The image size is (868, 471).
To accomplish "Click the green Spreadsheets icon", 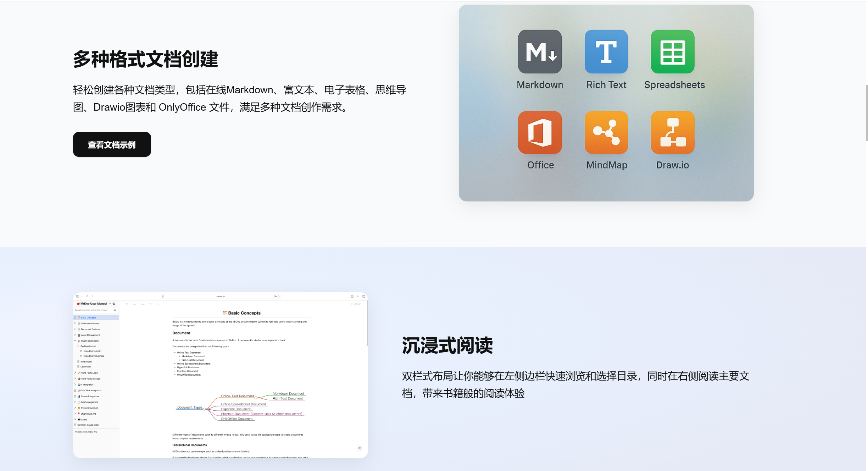I will (x=672, y=52).
